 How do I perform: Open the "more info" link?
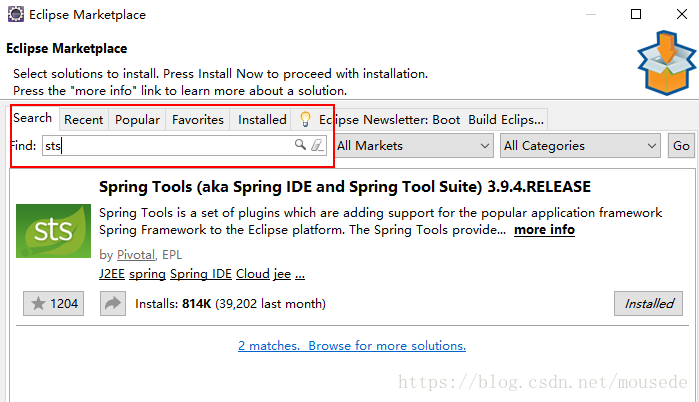(x=544, y=230)
